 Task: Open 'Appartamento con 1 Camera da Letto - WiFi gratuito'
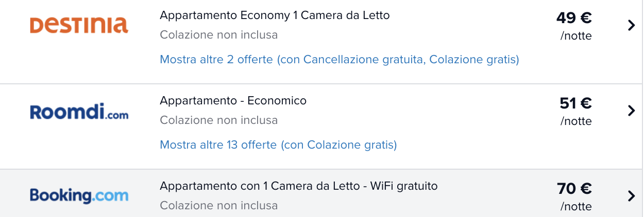[x=299, y=186]
